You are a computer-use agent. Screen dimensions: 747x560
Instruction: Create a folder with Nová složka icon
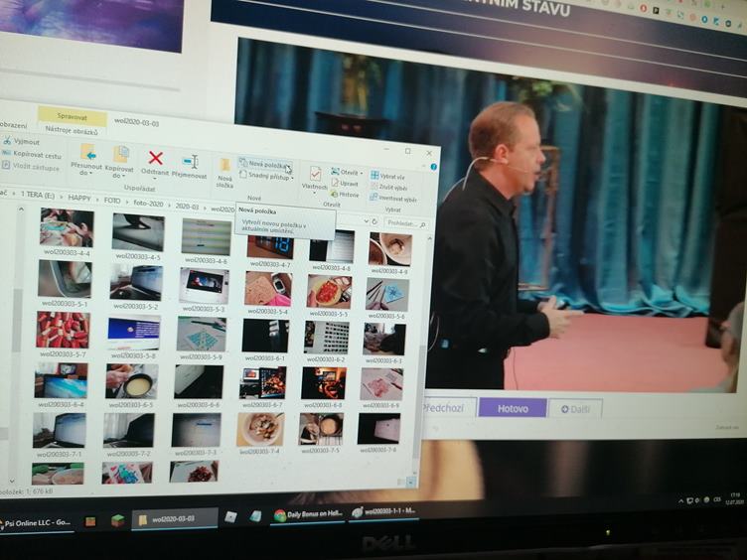click(224, 165)
